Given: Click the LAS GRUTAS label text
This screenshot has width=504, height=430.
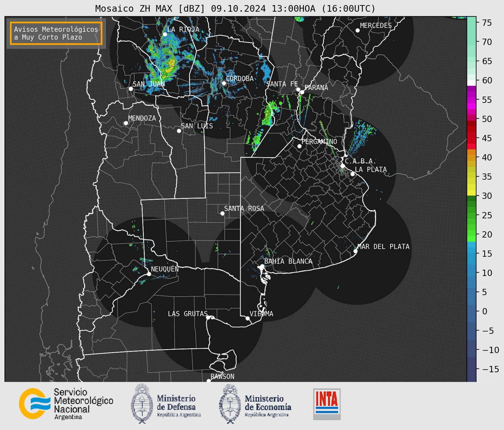Looking at the screenshot, I should coord(188,314).
